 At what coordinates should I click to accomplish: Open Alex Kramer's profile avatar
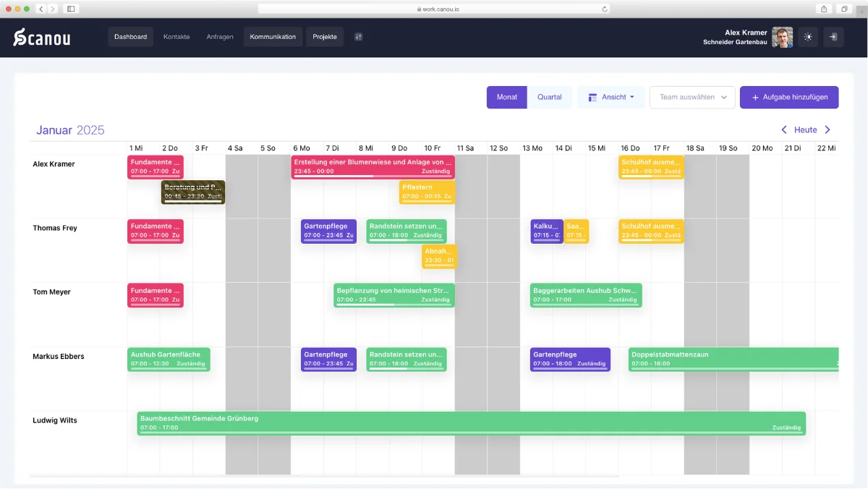[782, 37]
